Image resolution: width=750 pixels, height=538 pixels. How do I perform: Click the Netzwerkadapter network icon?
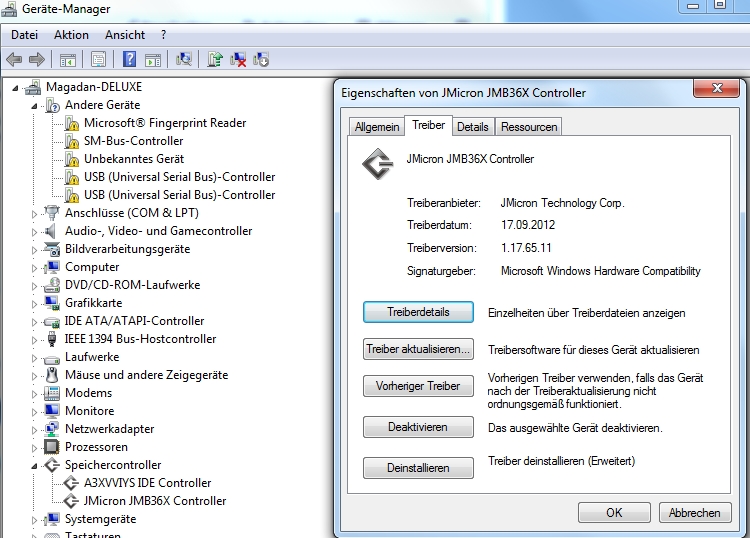pos(52,429)
